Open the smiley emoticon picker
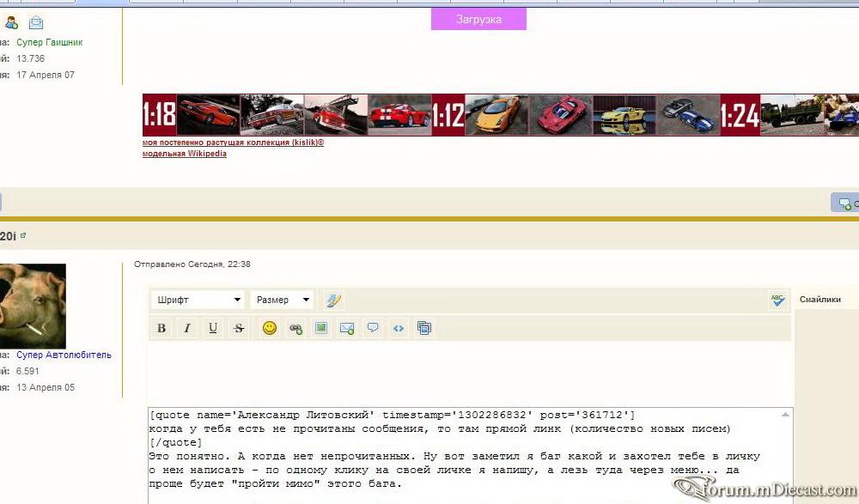The width and height of the screenshot is (859, 504). (270, 328)
